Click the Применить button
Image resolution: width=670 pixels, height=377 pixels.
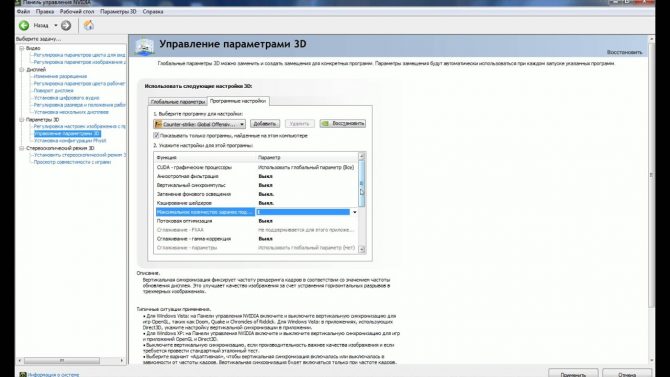click(573, 374)
